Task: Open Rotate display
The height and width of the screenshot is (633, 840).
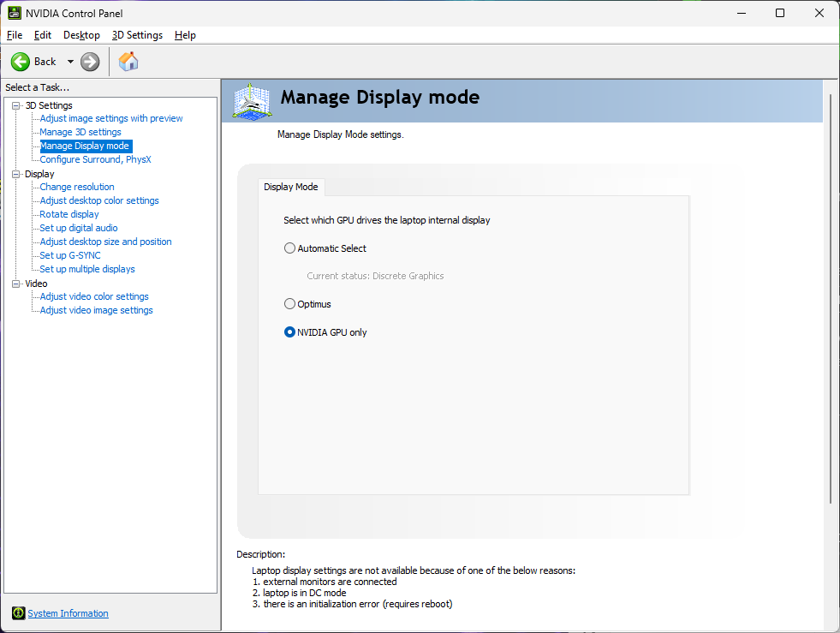Action: point(69,214)
